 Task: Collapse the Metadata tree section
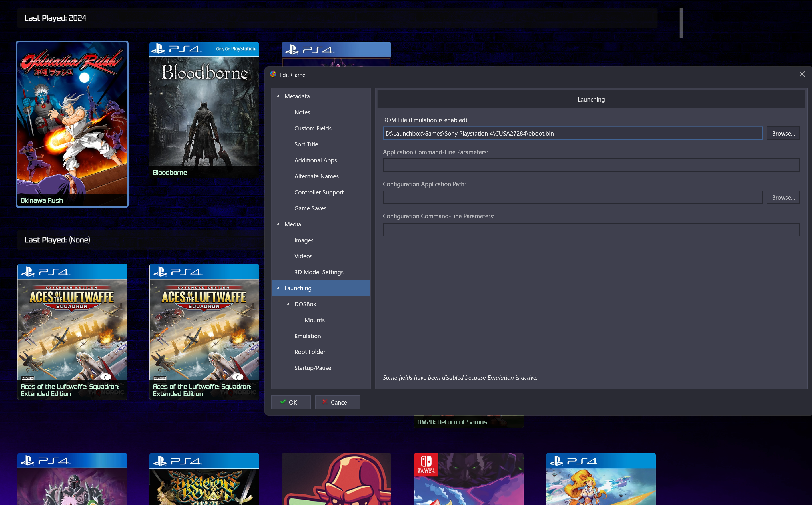278,96
